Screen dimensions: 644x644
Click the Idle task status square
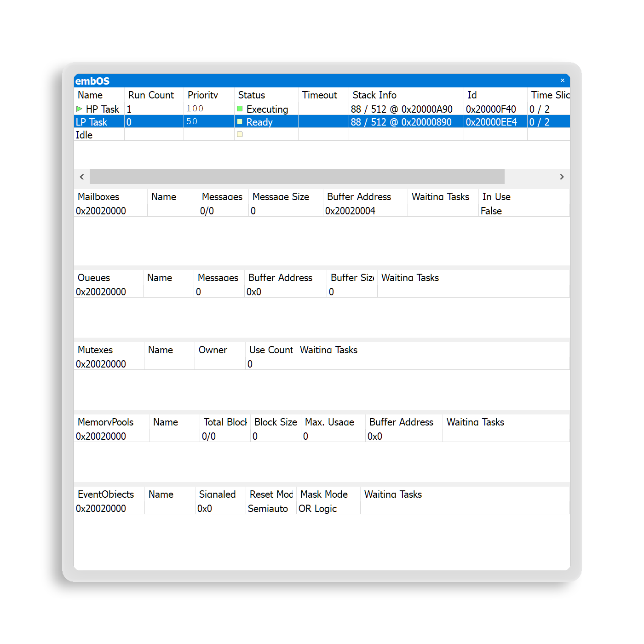tap(240, 135)
